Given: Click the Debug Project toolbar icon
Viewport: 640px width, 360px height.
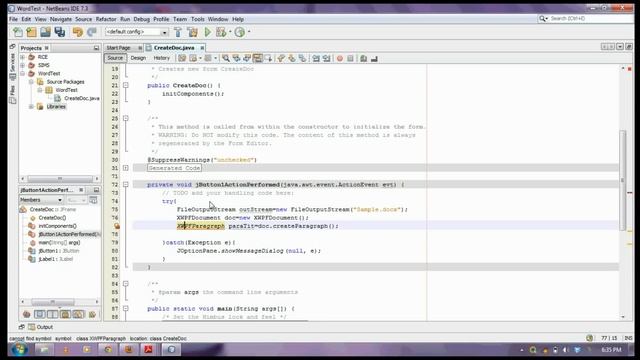Looking at the screenshot, I should tap(221, 32).
